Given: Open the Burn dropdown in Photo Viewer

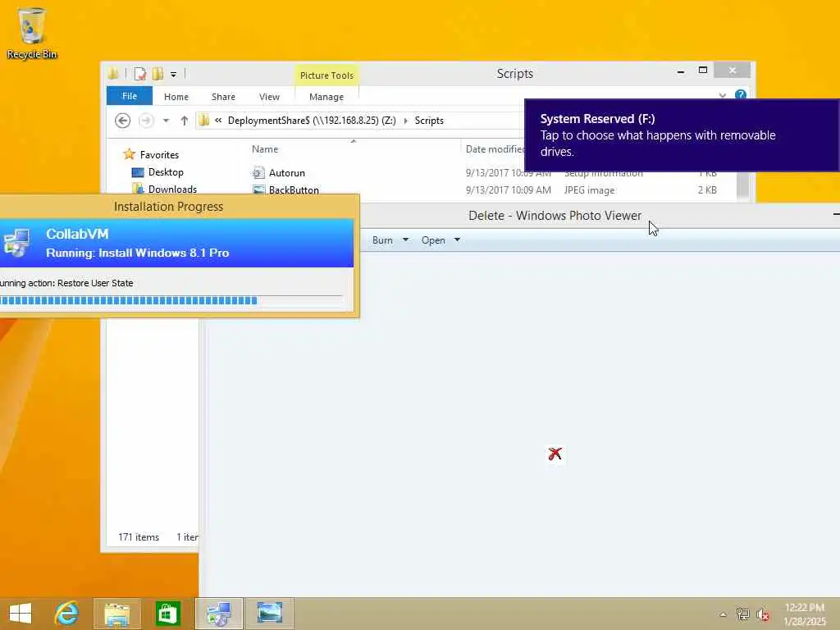Looking at the screenshot, I should [x=390, y=240].
